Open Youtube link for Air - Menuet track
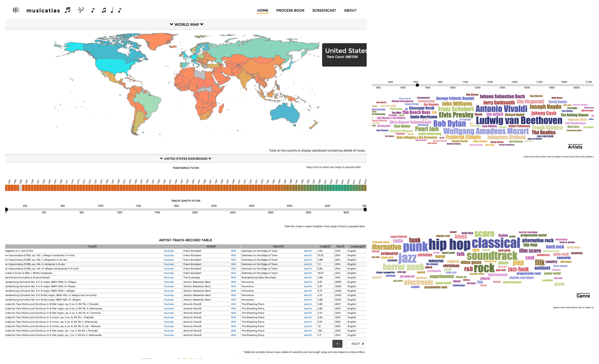Viewport: 599px width, 364px height. [168, 326]
